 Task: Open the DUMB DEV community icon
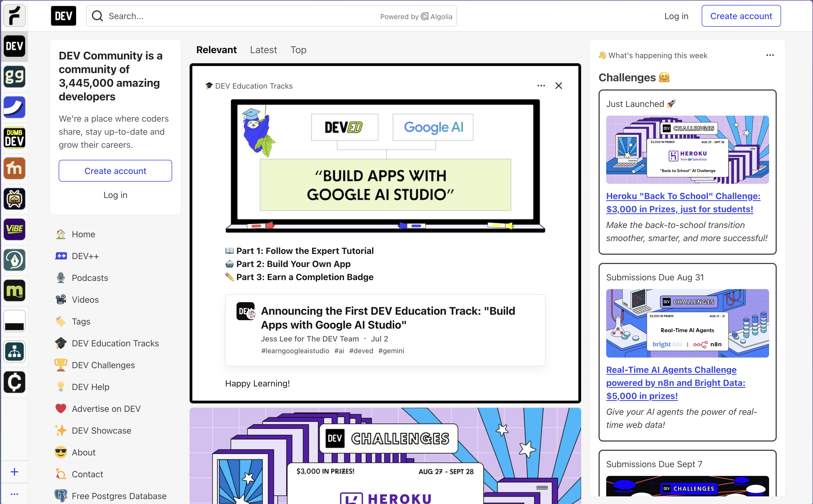14,137
